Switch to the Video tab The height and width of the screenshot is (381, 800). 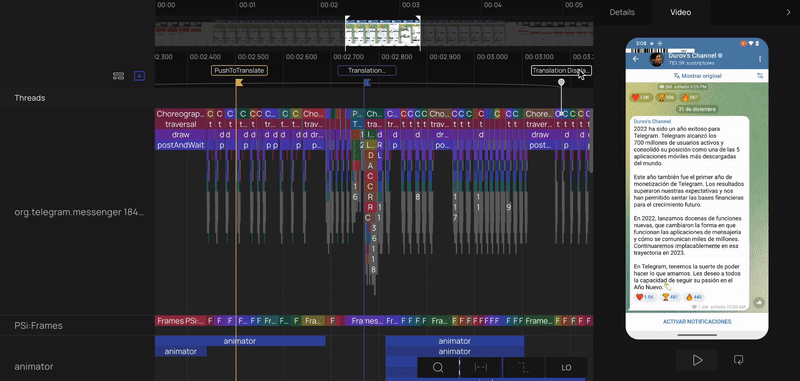[x=681, y=12]
